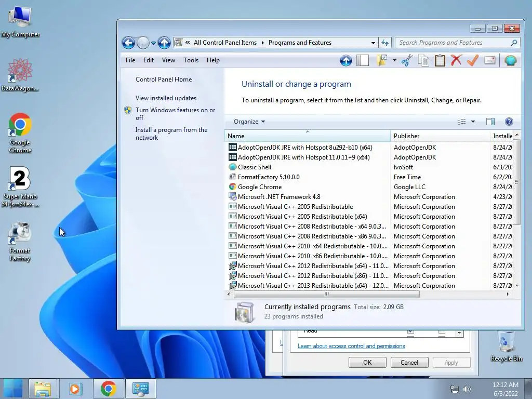
Task: Click Cancel in the permissions dialog behind
Action: (x=409, y=362)
